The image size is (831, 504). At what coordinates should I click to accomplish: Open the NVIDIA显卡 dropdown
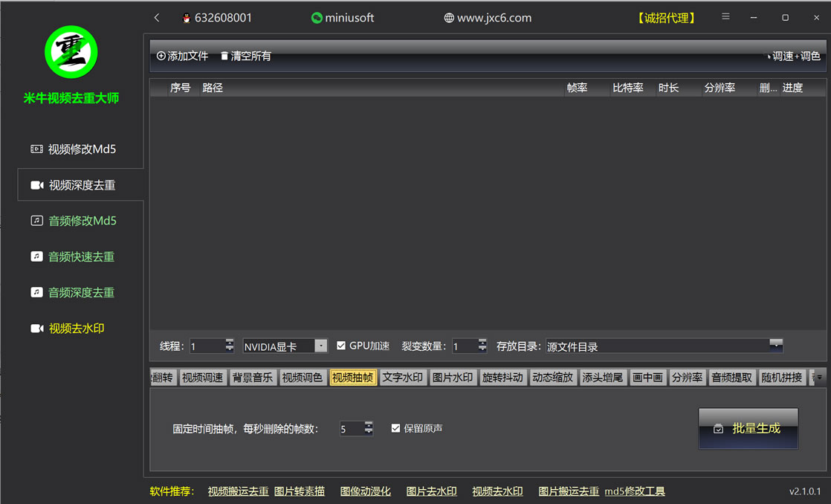point(320,346)
